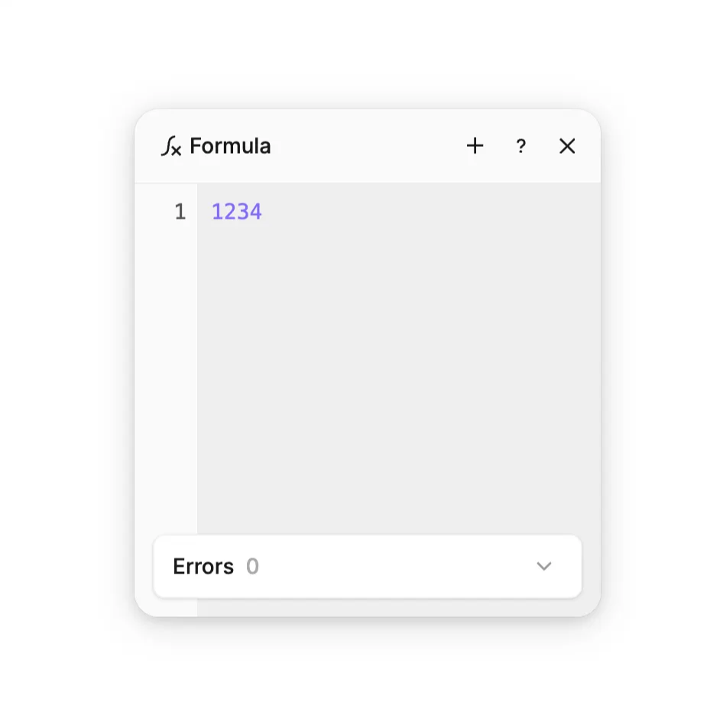The width and height of the screenshot is (723, 728).
Task: Click the Errors label
Action: click(x=203, y=566)
